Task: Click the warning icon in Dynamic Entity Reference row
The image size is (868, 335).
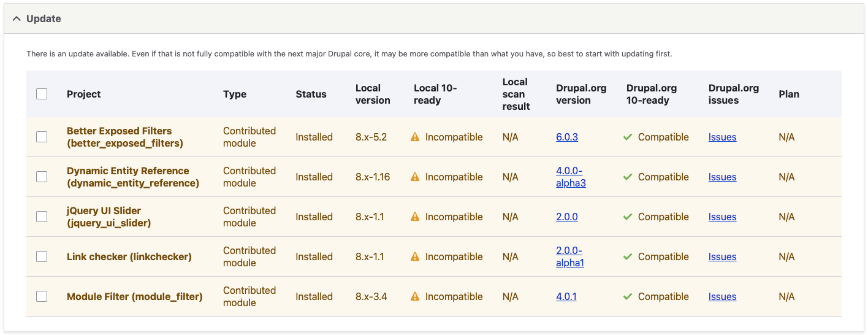Action: click(415, 177)
